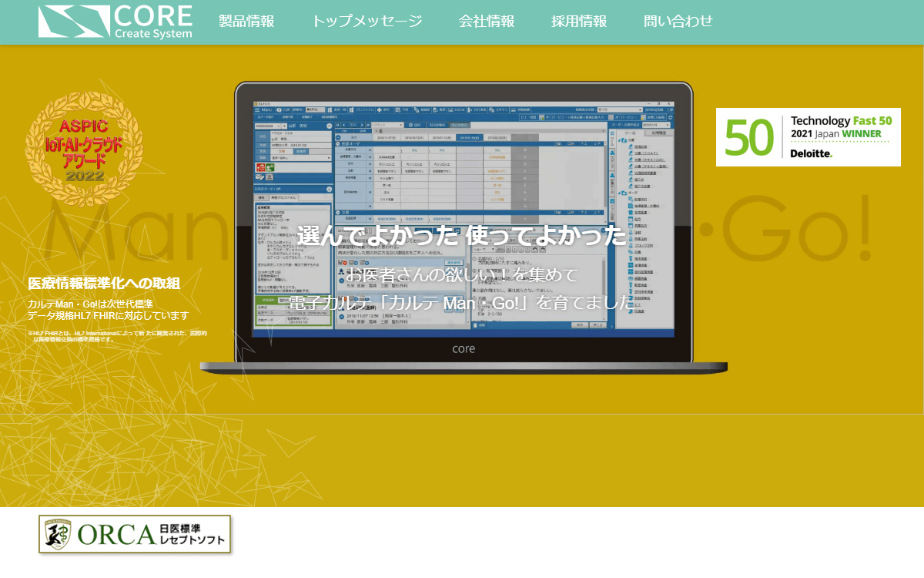Open the Technology Fast 50 Deloitte banner

coord(808,137)
